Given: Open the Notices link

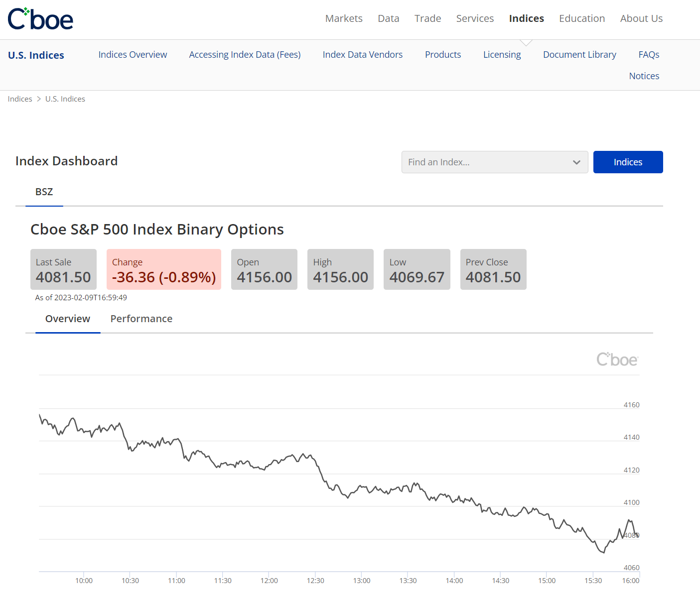Looking at the screenshot, I should [644, 76].
